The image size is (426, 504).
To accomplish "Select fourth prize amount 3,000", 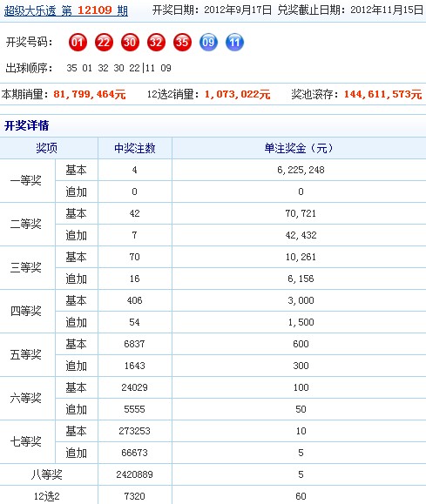I will (x=301, y=300).
